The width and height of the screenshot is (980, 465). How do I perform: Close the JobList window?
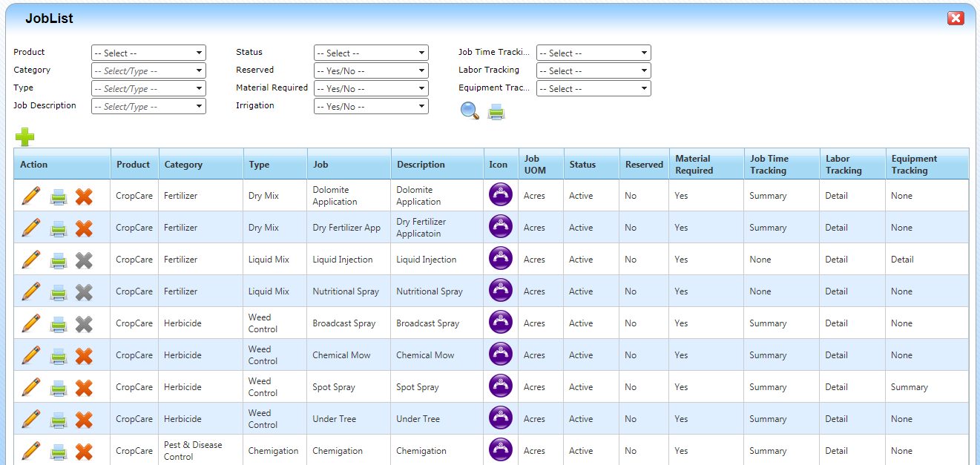coord(956,19)
